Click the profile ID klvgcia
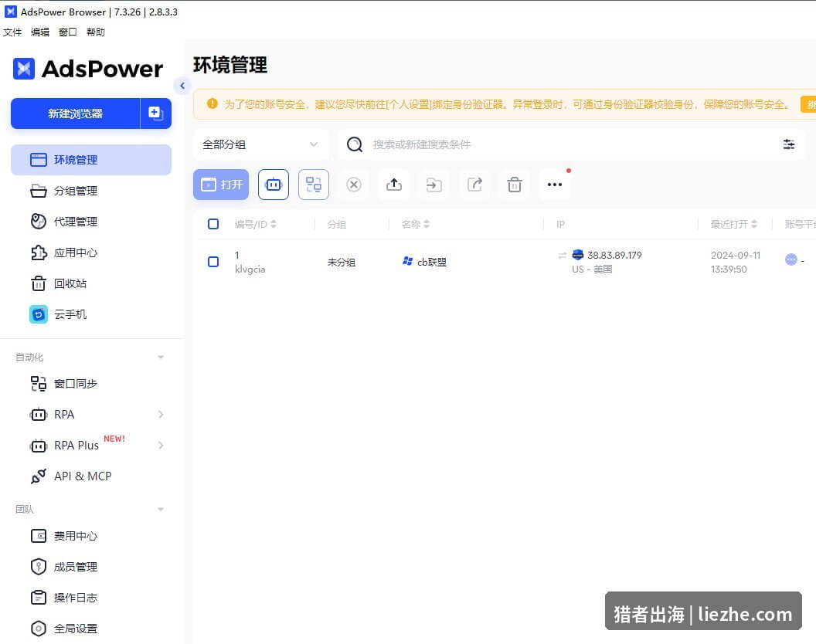This screenshot has width=816, height=644. click(x=250, y=269)
